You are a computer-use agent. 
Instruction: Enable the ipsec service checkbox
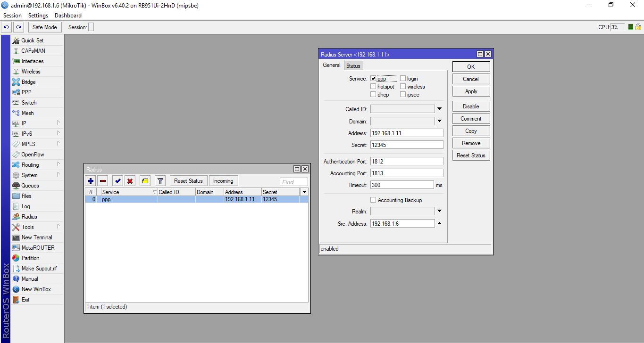403,95
